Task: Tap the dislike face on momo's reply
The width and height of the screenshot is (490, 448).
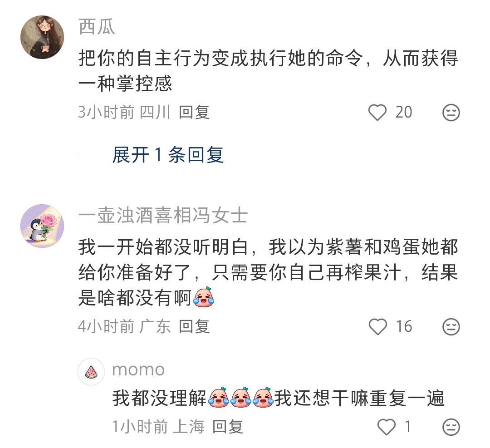Action: (x=451, y=427)
